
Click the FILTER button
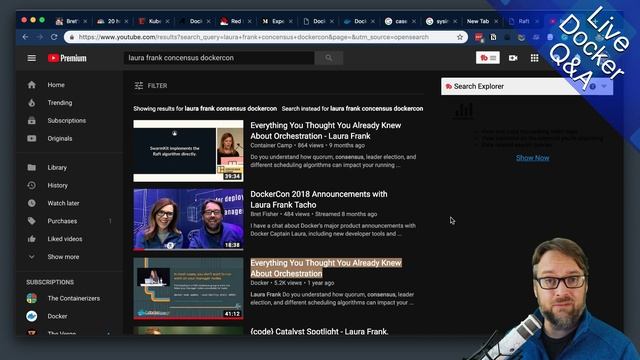(151, 86)
